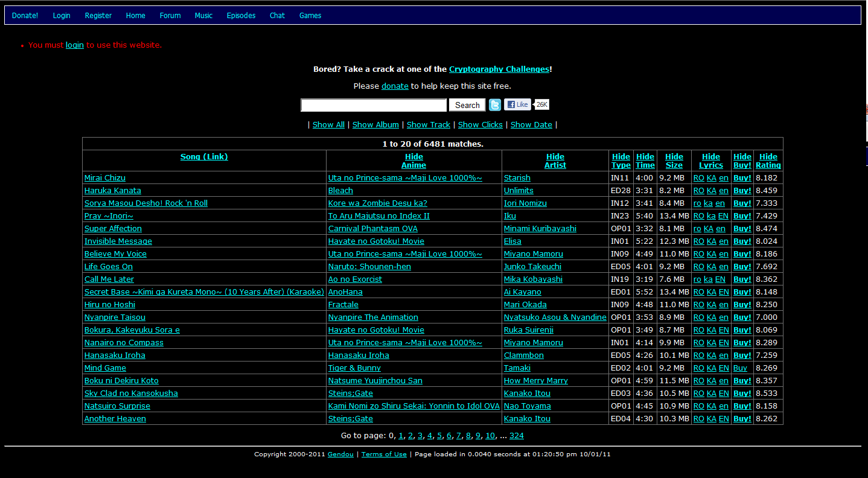
Task: Go to results page 10
Action: click(x=490, y=436)
